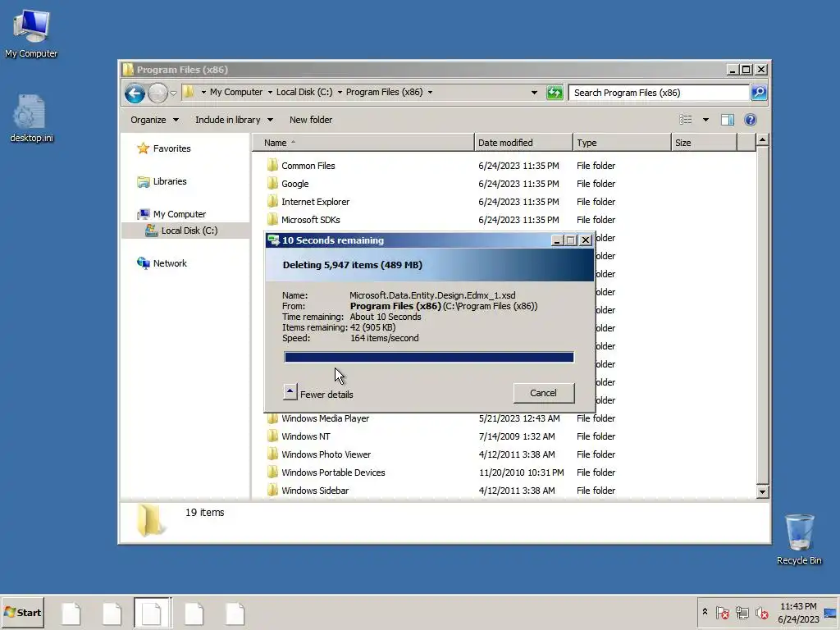
Task: Open the Organize menu
Action: [x=154, y=120]
